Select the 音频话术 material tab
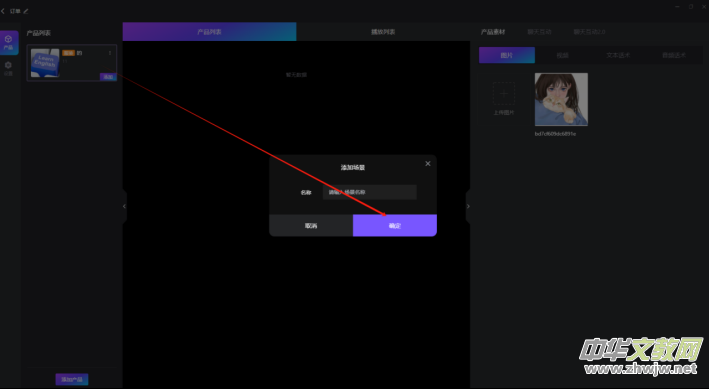The height and width of the screenshot is (389, 709). coord(674,55)
